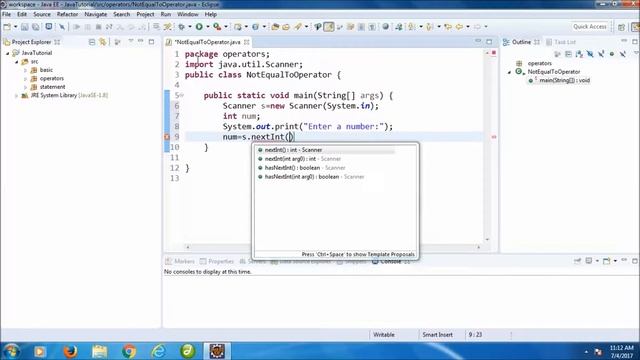Click the Run (green play) icon
This screenshot has height=360, width=640.
(199, 27)
